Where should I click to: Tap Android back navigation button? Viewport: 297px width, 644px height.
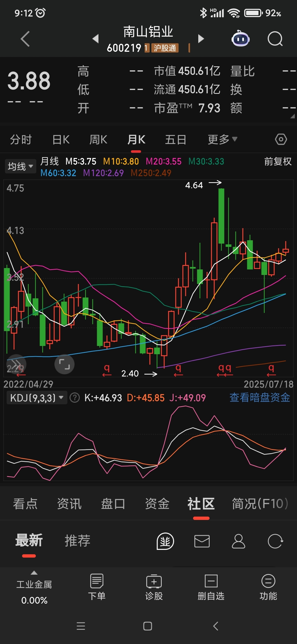(216, 626)
